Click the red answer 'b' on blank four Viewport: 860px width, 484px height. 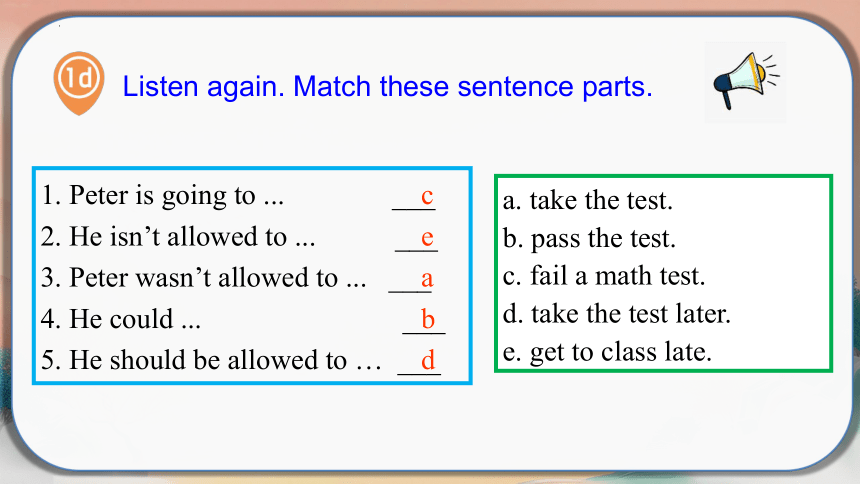428,318
